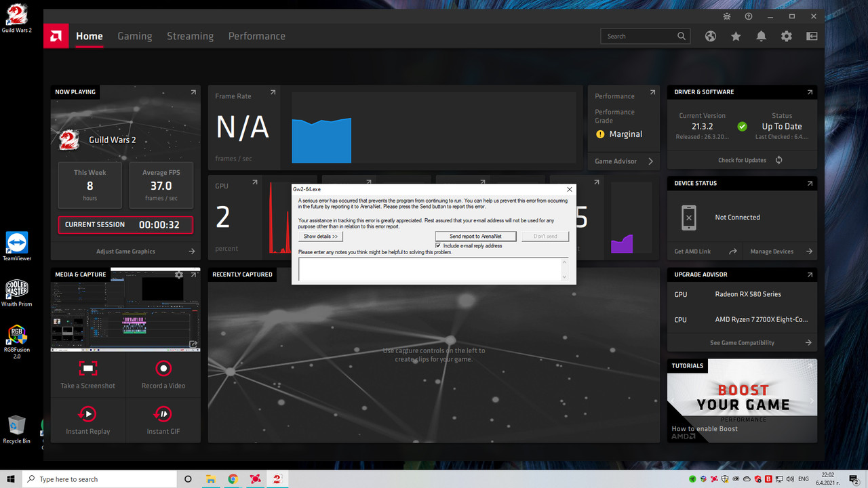Screen dimensions: 868x488
Task: Open the notifications bell icon
Action: [761, 37]
